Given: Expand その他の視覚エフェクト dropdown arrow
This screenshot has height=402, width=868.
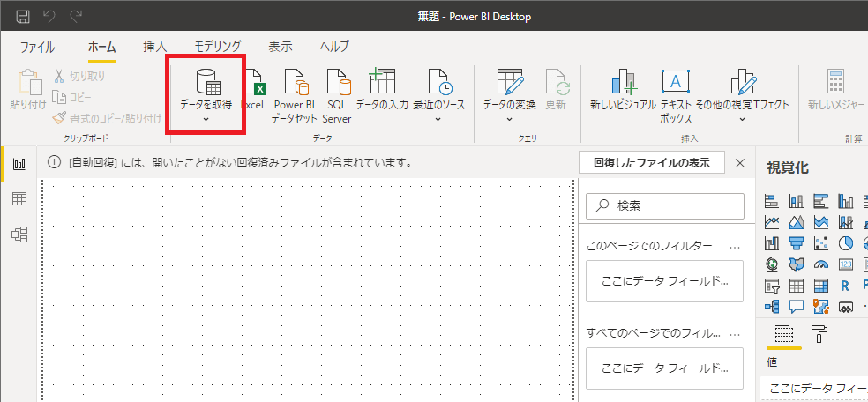Looking at the screenshot, I should (x=743, y=119).
